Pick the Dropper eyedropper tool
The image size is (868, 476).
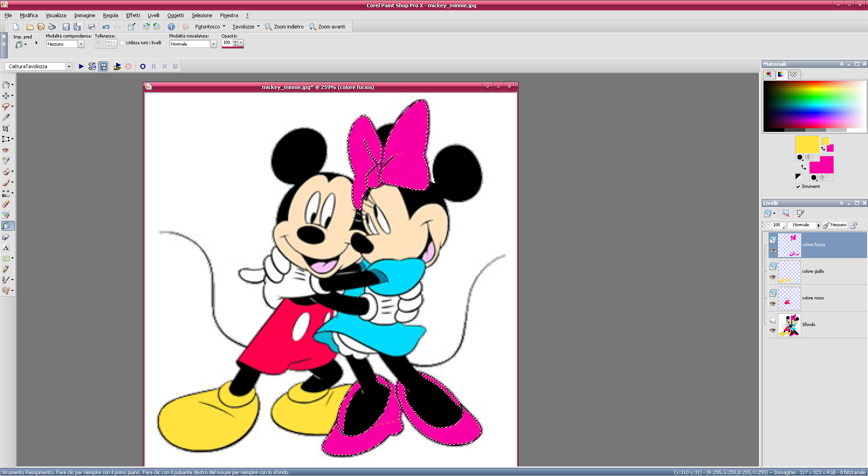click(x=6, y=117)
